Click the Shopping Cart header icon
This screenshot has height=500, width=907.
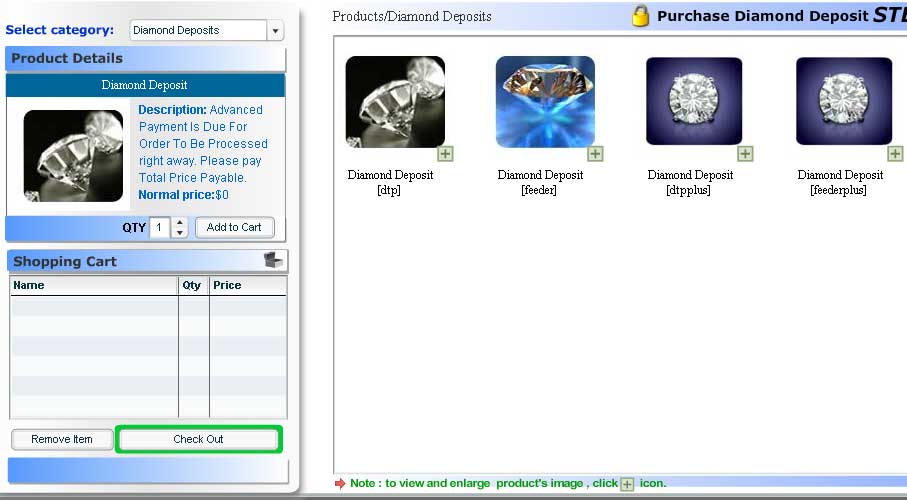click(x=273, y=261)
